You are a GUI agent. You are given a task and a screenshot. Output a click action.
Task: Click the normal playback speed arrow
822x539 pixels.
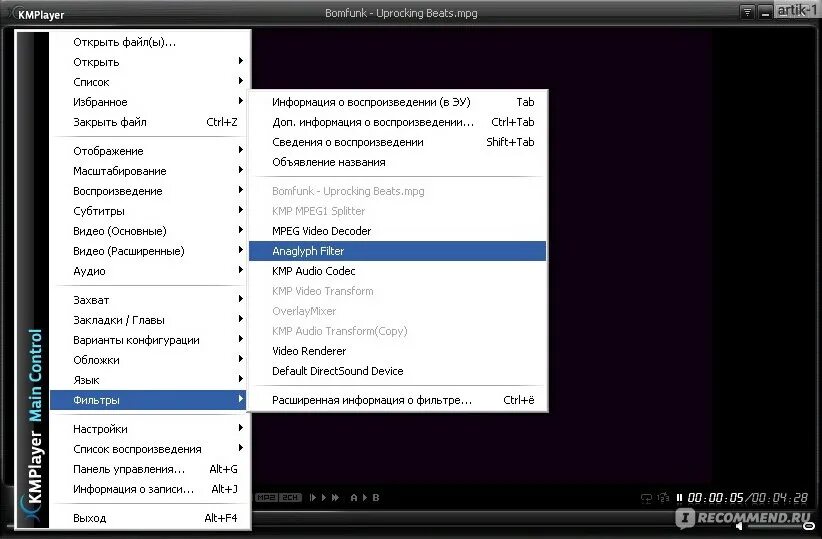(323, 497)
